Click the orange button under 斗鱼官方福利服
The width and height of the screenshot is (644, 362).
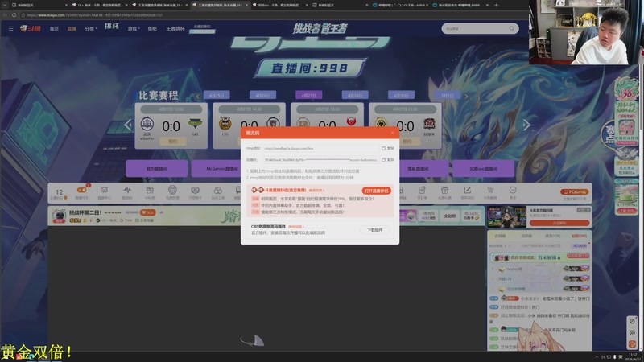(559, 223)
